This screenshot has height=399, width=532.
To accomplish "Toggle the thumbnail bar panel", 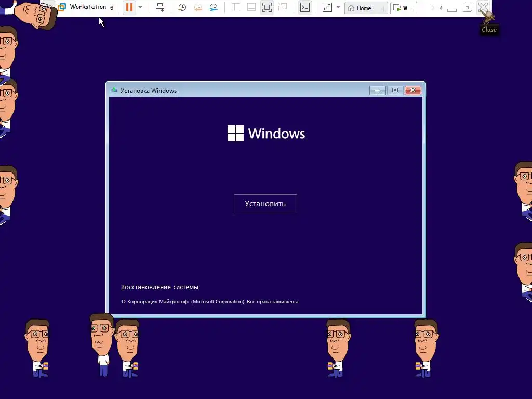I will coord(251,7).
